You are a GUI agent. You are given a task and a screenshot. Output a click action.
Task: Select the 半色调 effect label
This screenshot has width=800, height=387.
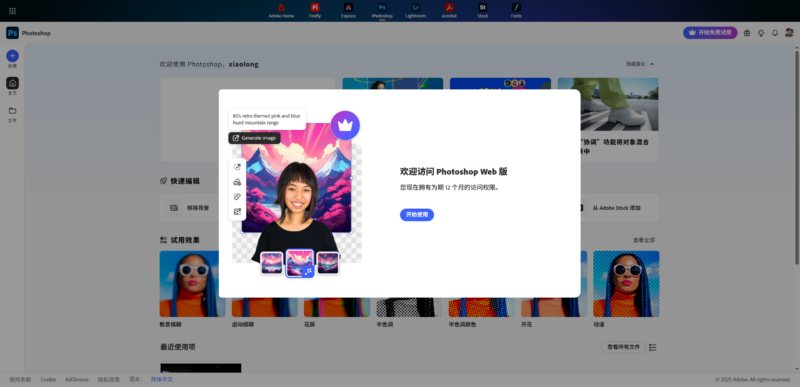pyautogui.click(x=385, y=324)
